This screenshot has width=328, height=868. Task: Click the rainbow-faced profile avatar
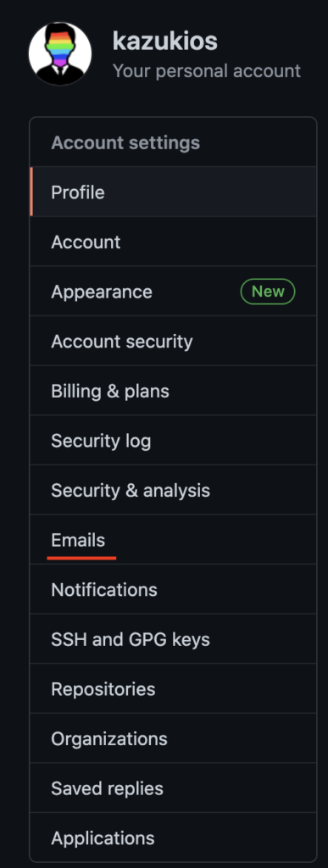pos(59,53)
